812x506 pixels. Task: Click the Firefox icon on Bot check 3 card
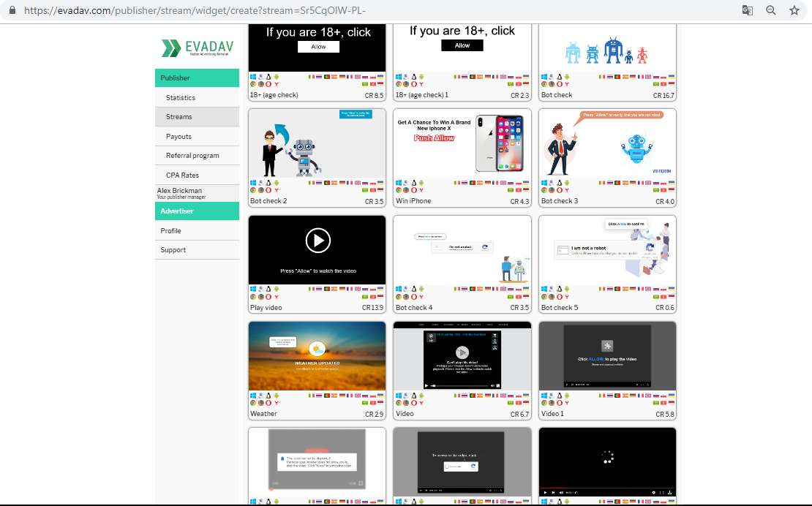(552, 190)
